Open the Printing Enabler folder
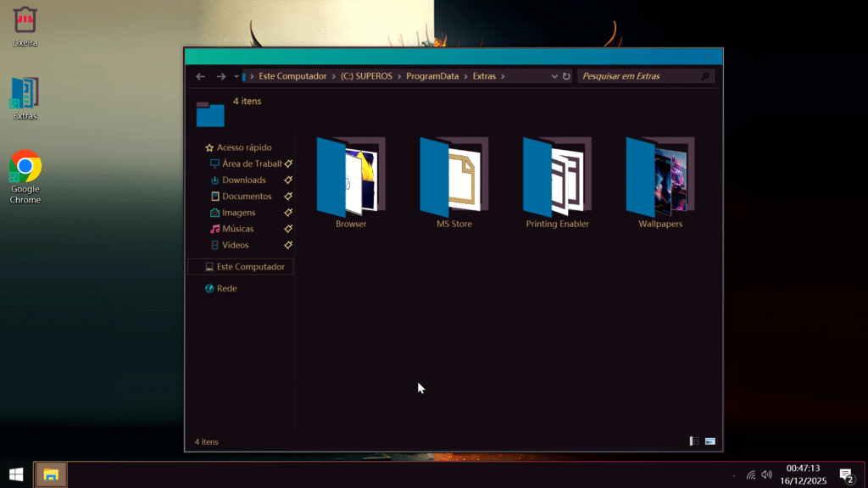 coord(557,178)
